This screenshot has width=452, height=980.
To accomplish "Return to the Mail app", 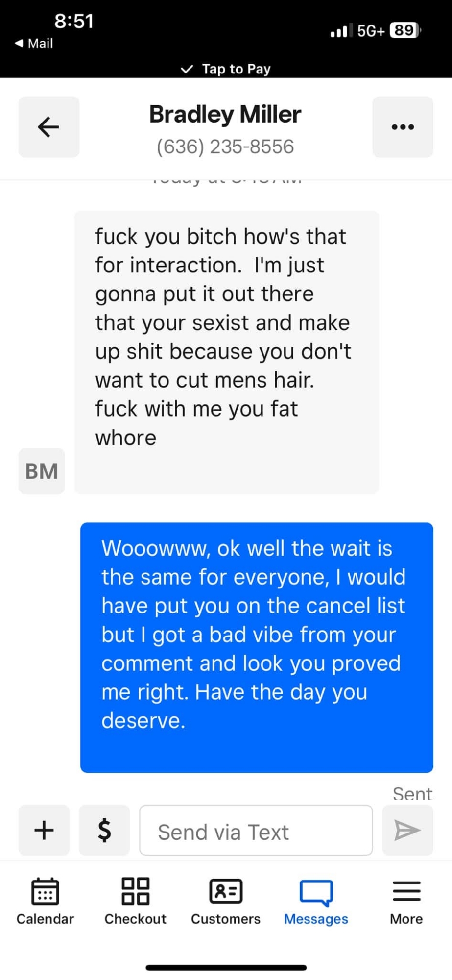I will 34,44.
